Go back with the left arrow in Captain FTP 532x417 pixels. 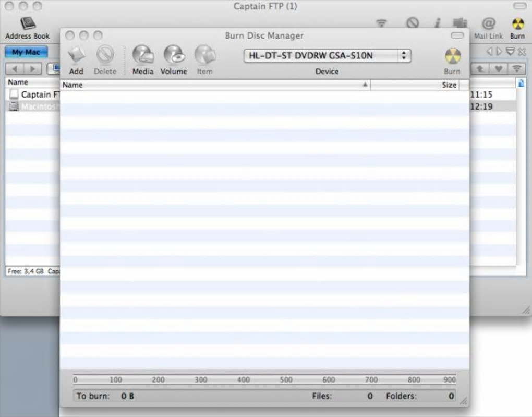[15, 69]
